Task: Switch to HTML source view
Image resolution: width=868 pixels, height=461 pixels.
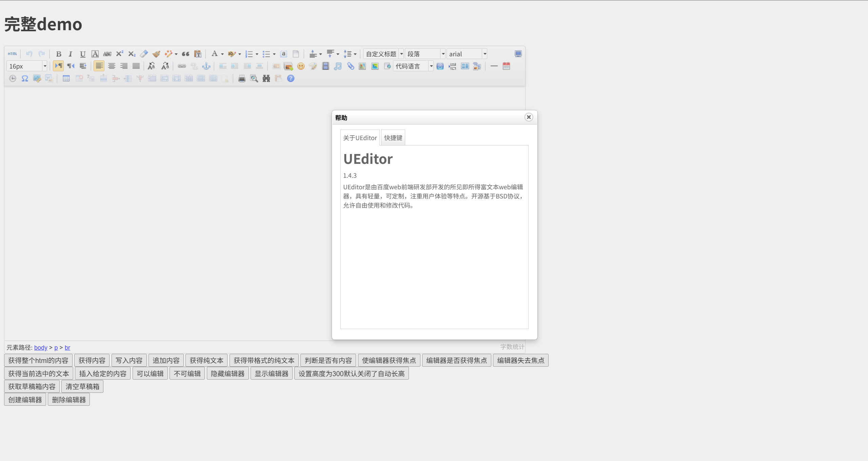Action: pos(13,54)
